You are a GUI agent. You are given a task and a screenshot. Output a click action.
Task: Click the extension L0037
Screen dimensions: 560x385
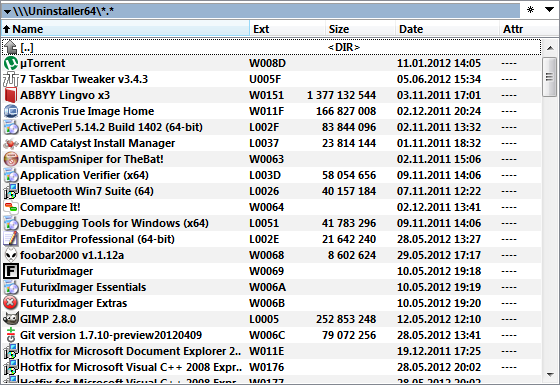[264, 144]
